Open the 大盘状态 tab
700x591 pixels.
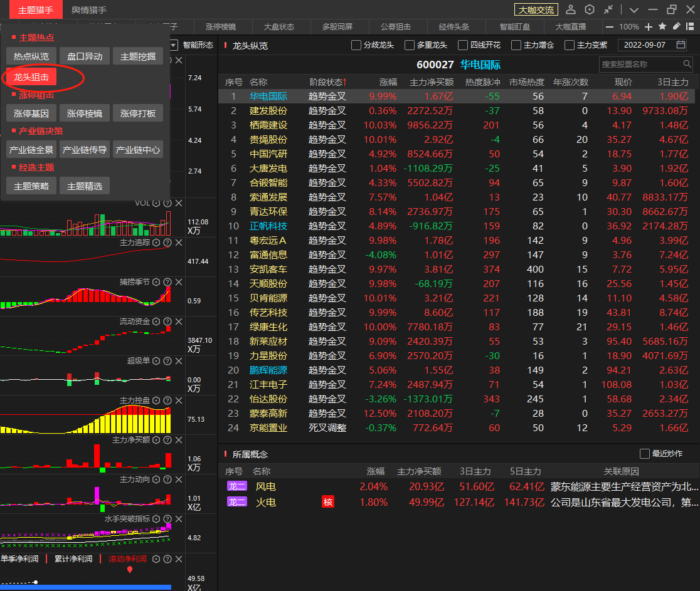point(279,27)
